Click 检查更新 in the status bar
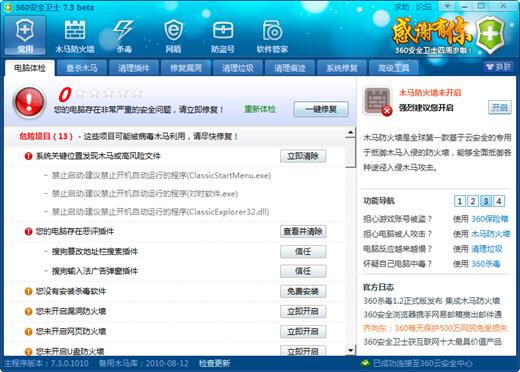This screenshot has height=372, width=520. (214, 363)
